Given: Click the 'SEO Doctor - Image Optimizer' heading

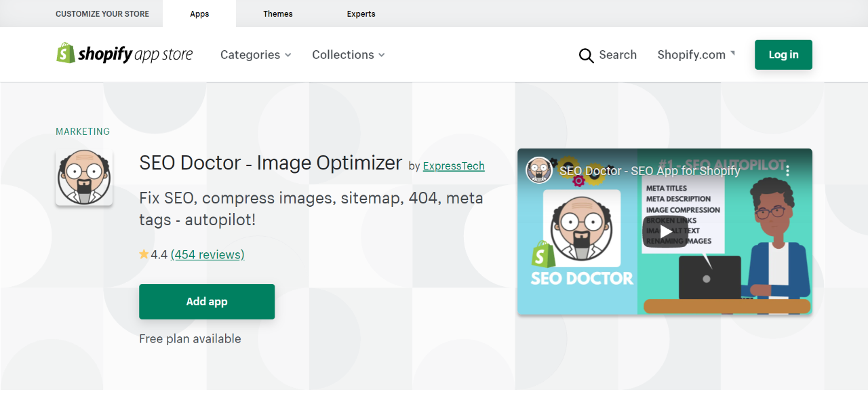Looking at the screenshot, I should tap(271, 163).
